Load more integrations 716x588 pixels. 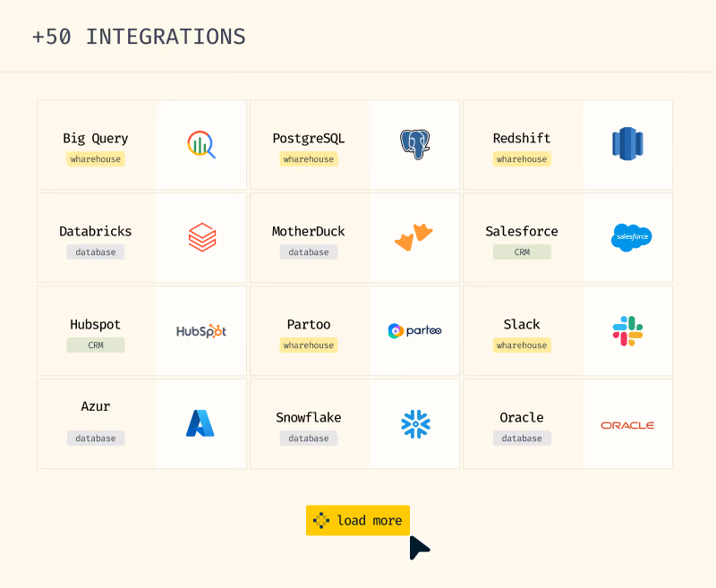coord(357,521)
